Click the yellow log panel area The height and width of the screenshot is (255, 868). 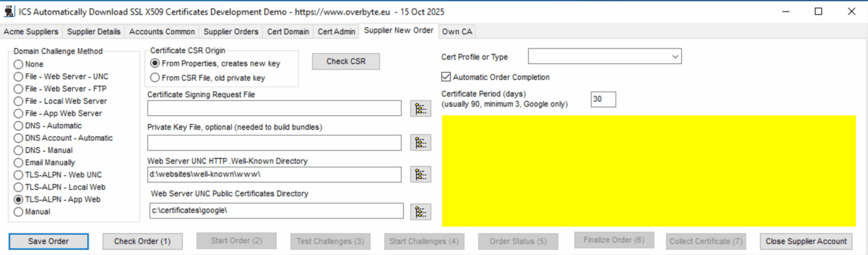648,171
